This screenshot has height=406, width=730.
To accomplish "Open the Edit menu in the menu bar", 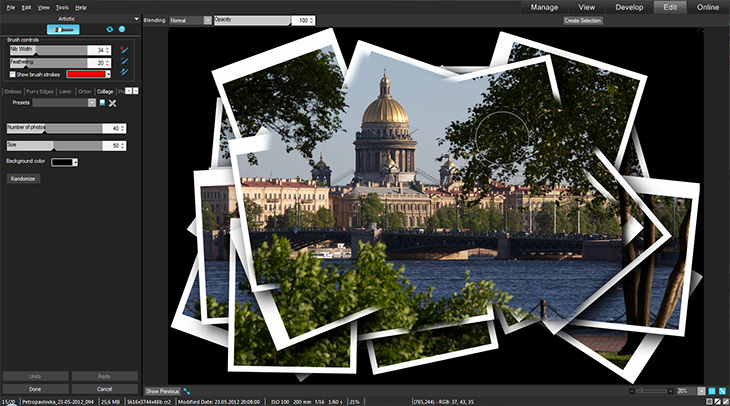I will click(27, 7).
